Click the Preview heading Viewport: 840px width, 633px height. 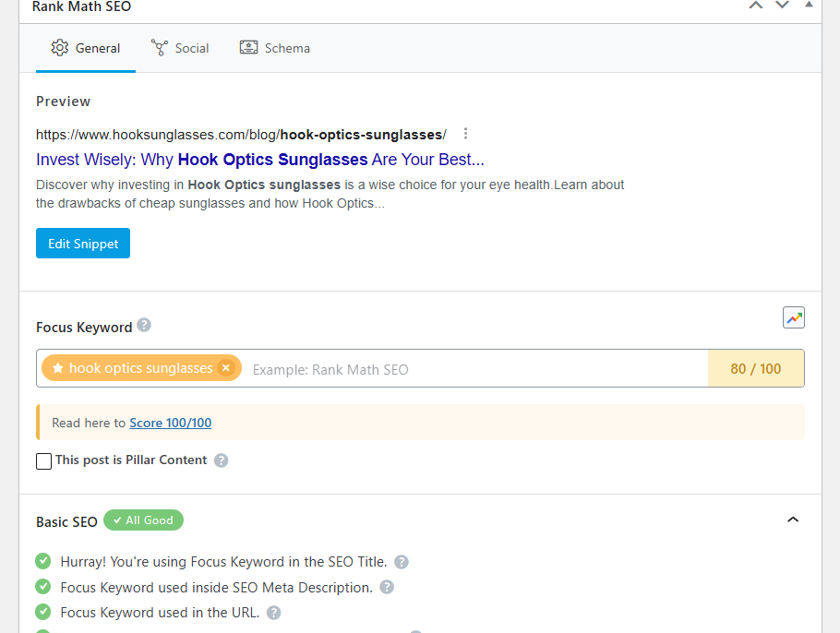(x=63, y=102)
